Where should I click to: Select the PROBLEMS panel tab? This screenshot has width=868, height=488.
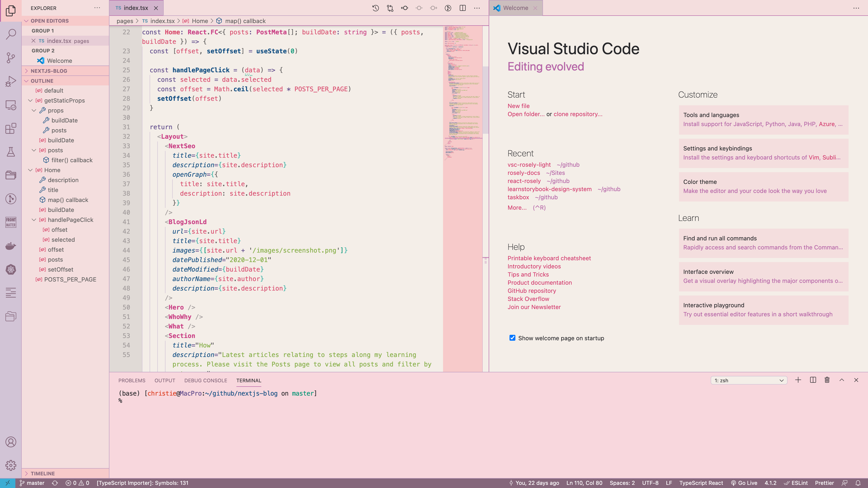click(132, 380)
